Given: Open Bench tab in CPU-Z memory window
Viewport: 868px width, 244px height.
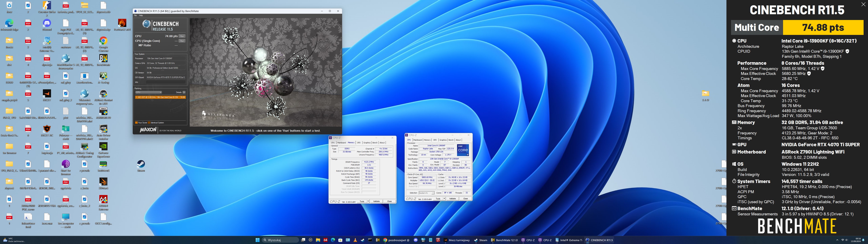Looking at the screenshot, I should pyautogui.click(x=375, y=143).
